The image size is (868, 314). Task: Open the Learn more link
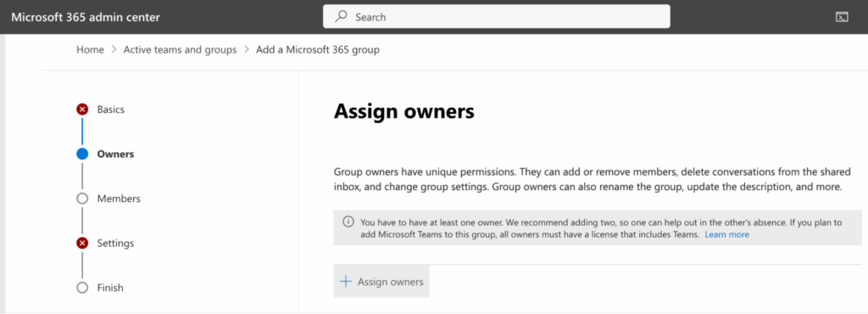tap(726, 235)
